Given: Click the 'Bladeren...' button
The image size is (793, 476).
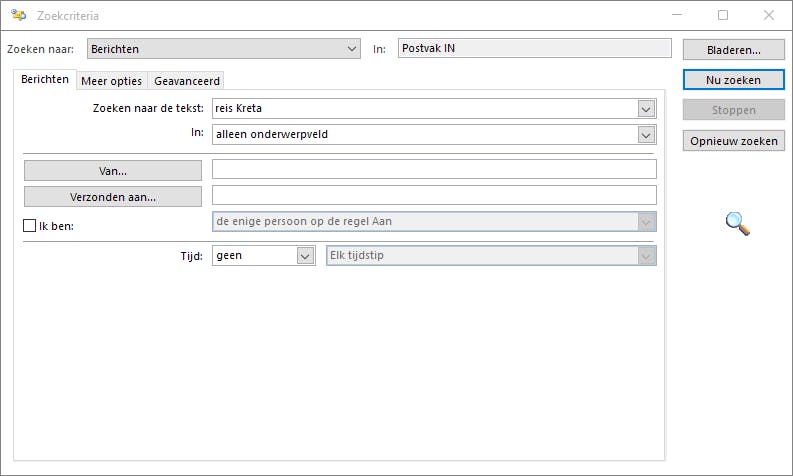Looking at the screenshot, I should tap(733, 49).
